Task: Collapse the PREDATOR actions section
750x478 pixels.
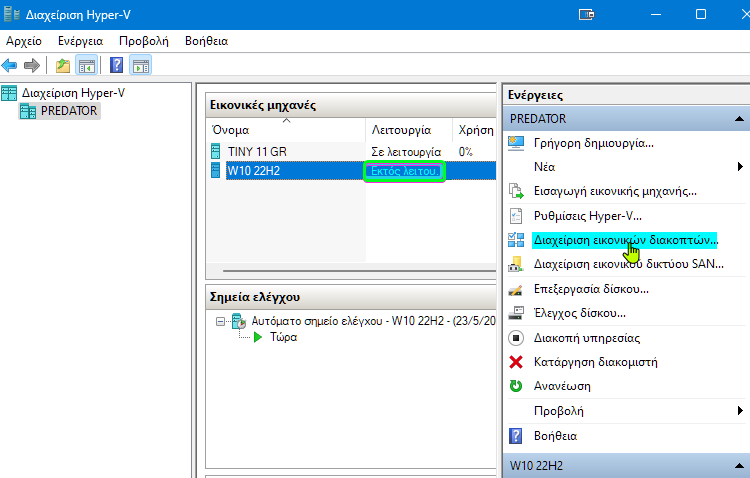Action: [739, 119]
